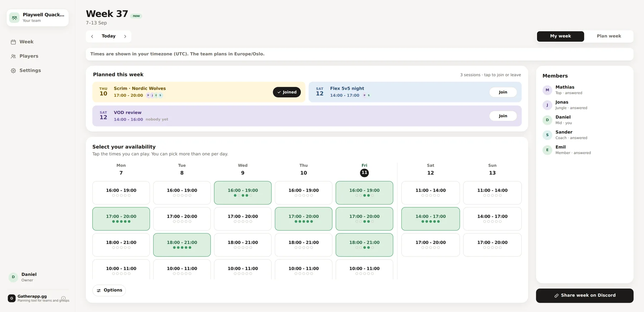The height and width of the screenshot is (312, 644).
Task: Join the Flex 5v5 night session
Action: 503,92
